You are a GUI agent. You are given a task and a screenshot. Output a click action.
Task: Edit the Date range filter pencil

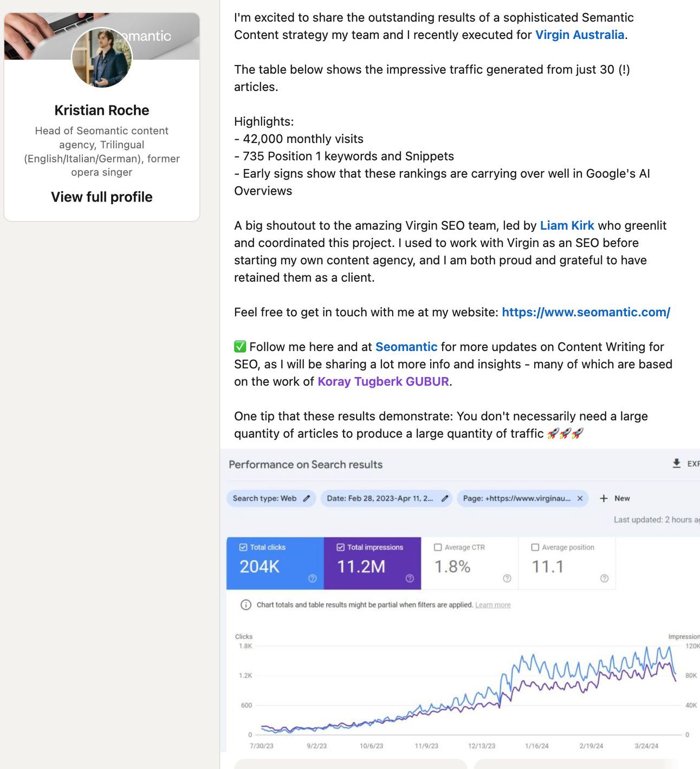445,498
